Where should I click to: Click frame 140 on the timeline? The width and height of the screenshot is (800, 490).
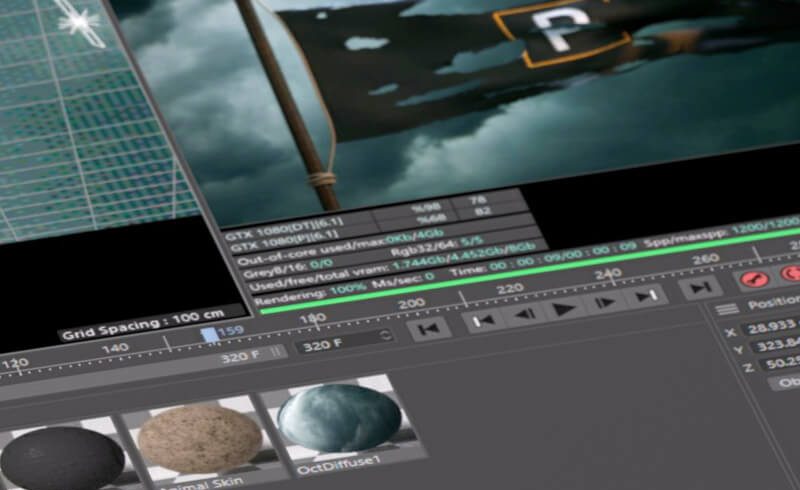(x=115, y=348)
